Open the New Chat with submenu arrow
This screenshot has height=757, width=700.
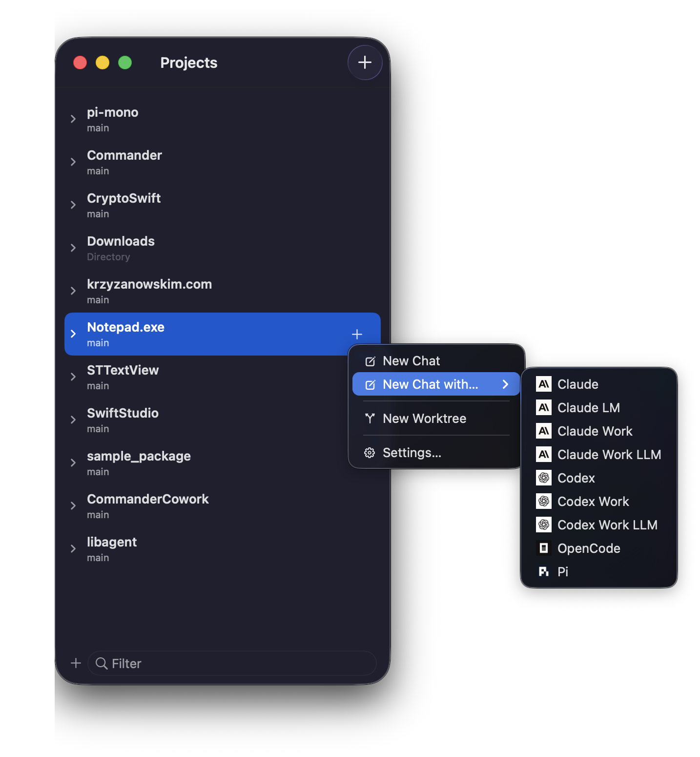tap(505, 384)
